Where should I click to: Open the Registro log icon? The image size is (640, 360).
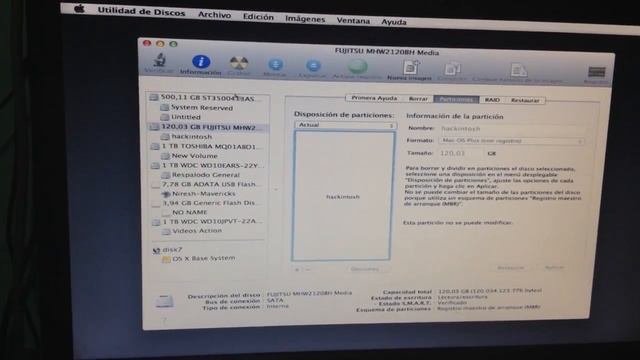click(596, 73)
